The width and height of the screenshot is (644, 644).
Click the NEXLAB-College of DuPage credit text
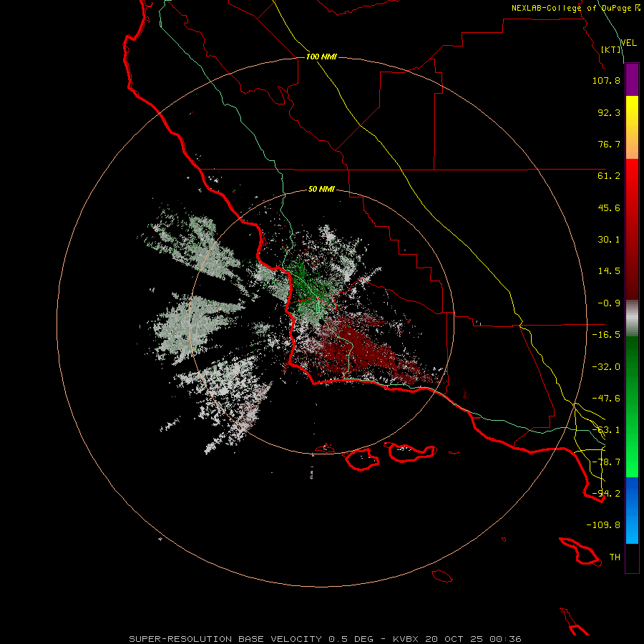[576, 8]
